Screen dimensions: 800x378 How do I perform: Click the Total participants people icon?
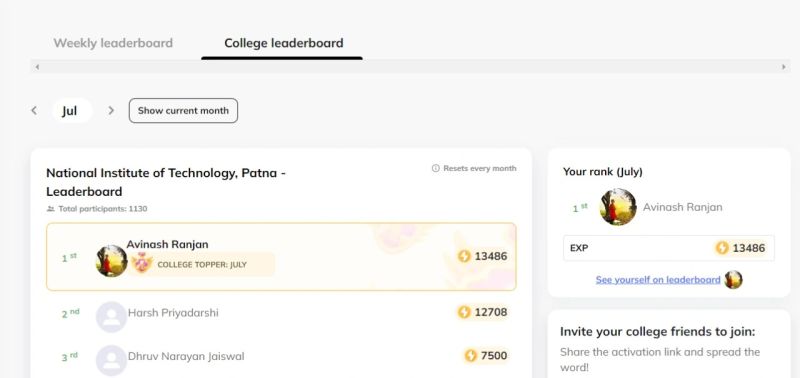(51, 209)
